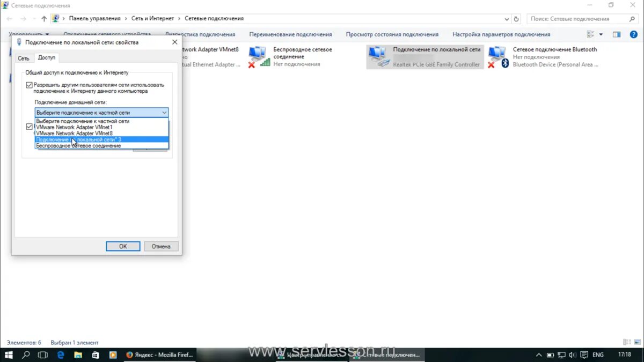Click "Сетевые подключения" breadcrumb
This screenshot has width=644, height=362.
click(214, 19)
